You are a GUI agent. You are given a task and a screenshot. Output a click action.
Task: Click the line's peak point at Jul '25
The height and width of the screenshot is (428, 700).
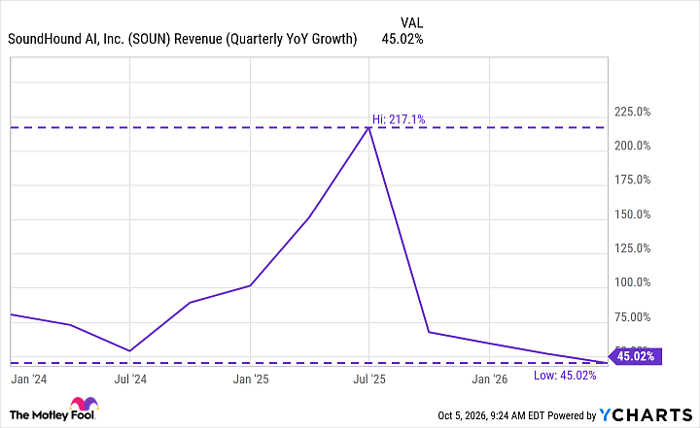click(x=369, y=128)
